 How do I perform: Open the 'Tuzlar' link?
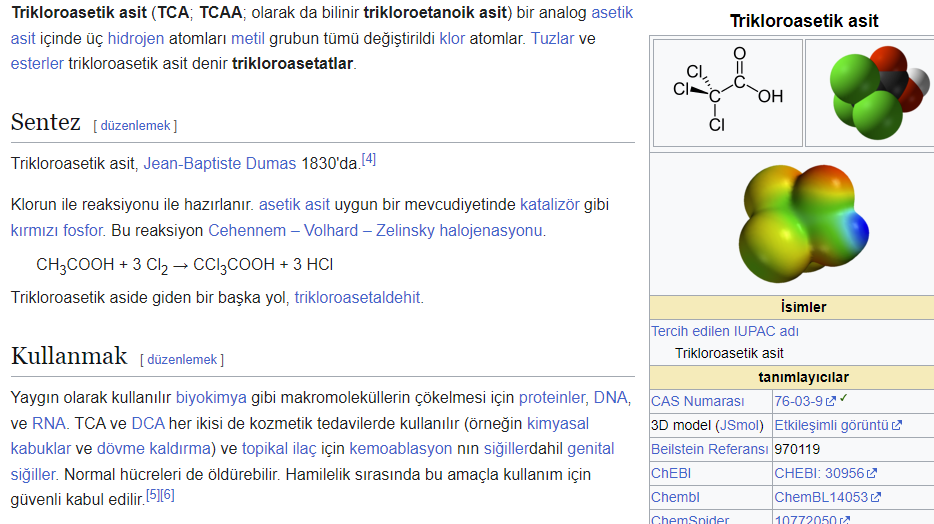coord(553,39)
